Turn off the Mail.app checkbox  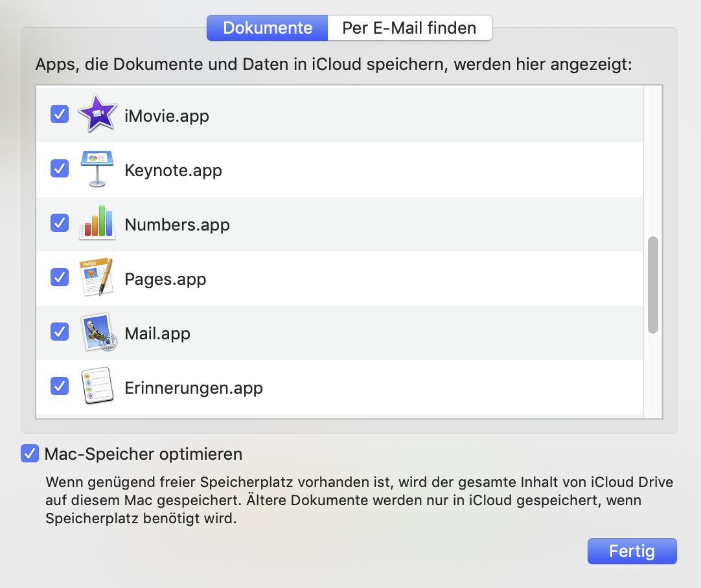[x=60, y=332]
